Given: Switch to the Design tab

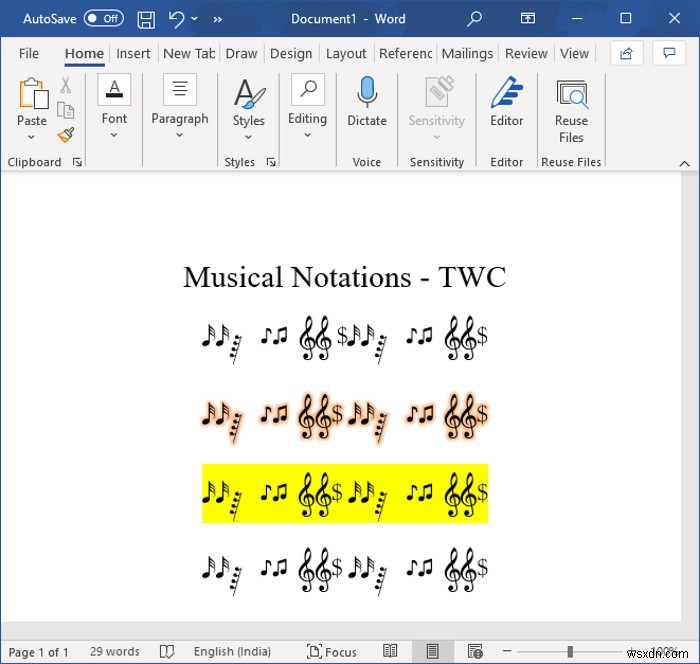Looking at the screenshot, I should (291, 54).
